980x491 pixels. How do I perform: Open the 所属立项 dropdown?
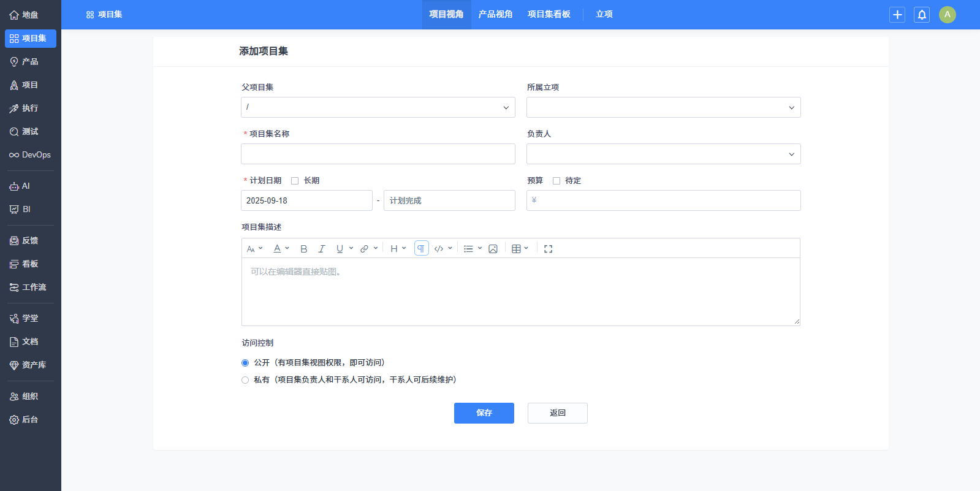coord(663,107)
